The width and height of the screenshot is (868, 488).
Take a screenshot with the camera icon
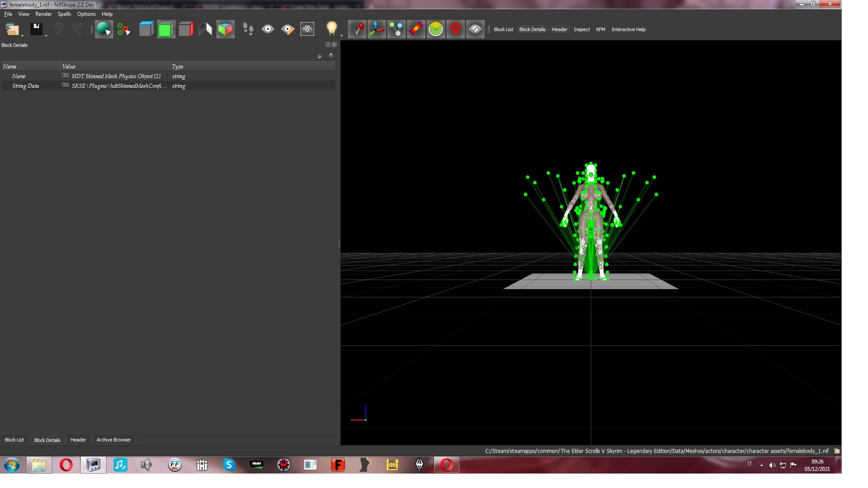pos(307,29)
